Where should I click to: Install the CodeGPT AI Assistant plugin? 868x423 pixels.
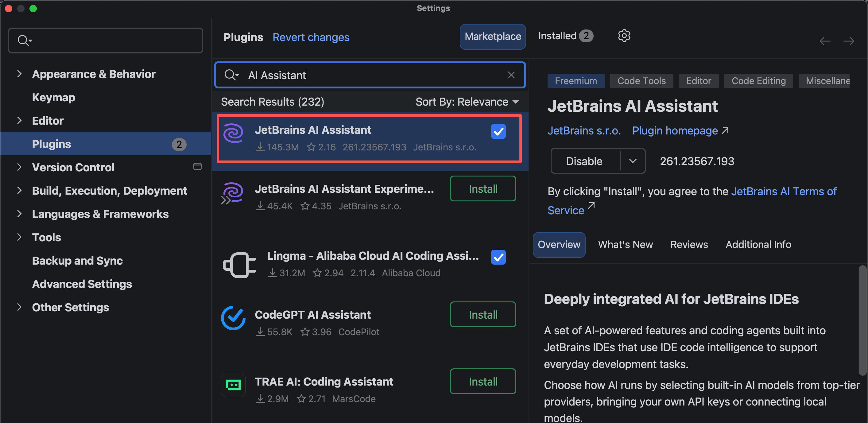(483, 314)
